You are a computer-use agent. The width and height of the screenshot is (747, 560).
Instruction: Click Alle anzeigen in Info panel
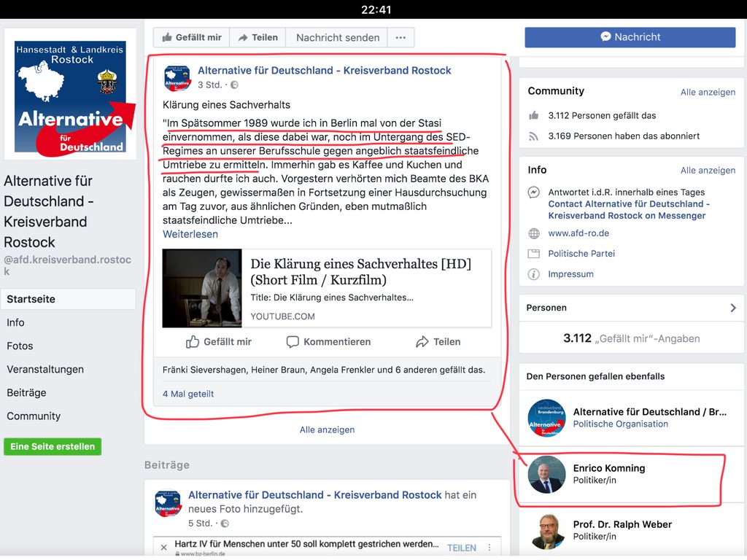[708, 171]
